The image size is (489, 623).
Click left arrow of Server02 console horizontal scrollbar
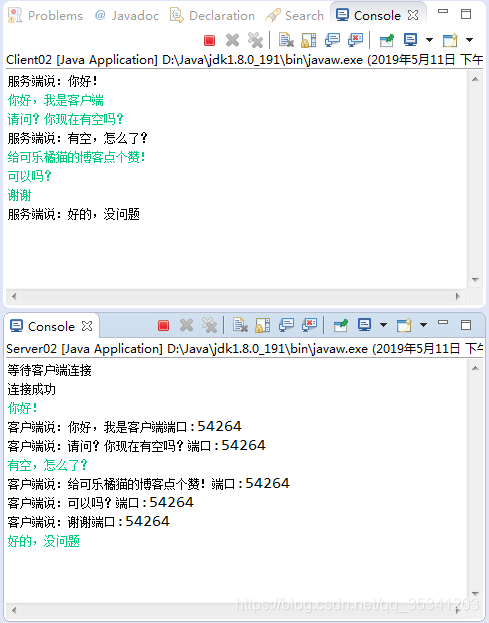pyautogui.click(x=14, y=610)
